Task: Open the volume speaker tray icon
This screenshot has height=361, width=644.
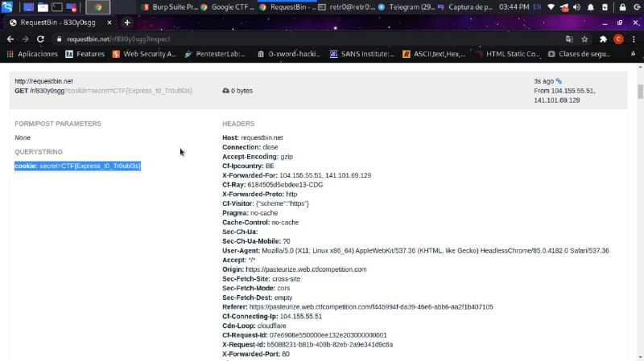Action: tap(576, 7)
